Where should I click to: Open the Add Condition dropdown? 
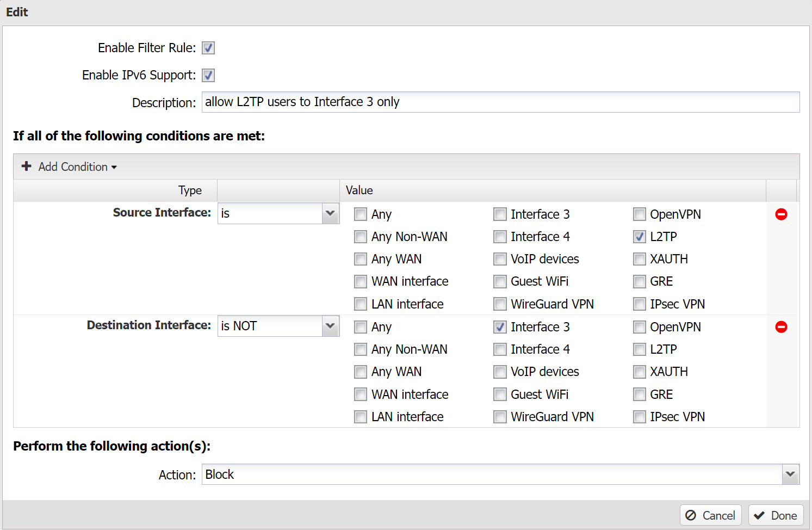coord(114,167)
